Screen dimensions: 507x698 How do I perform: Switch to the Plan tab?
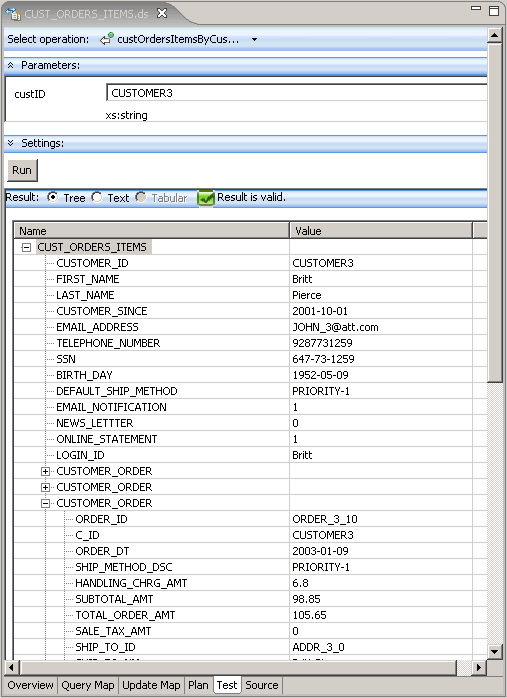tap(198, 685)
